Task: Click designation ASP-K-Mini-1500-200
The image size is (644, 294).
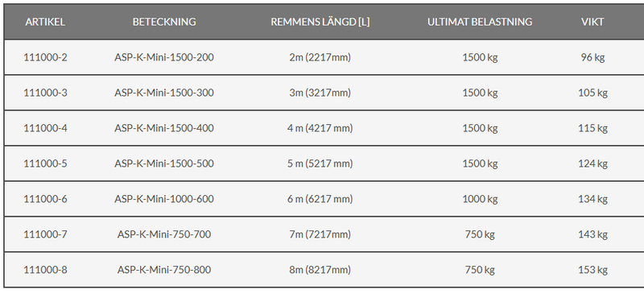Action: tap(164, 57)
